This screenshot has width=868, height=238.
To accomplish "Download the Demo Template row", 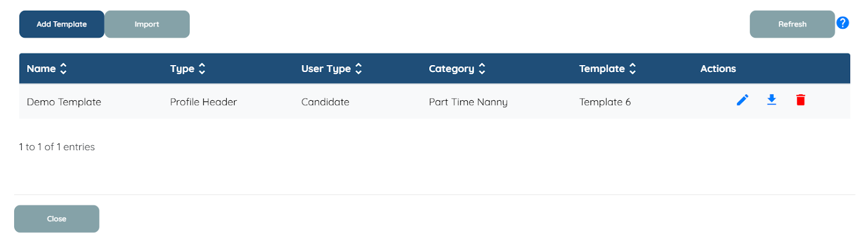I will (771, 100).
